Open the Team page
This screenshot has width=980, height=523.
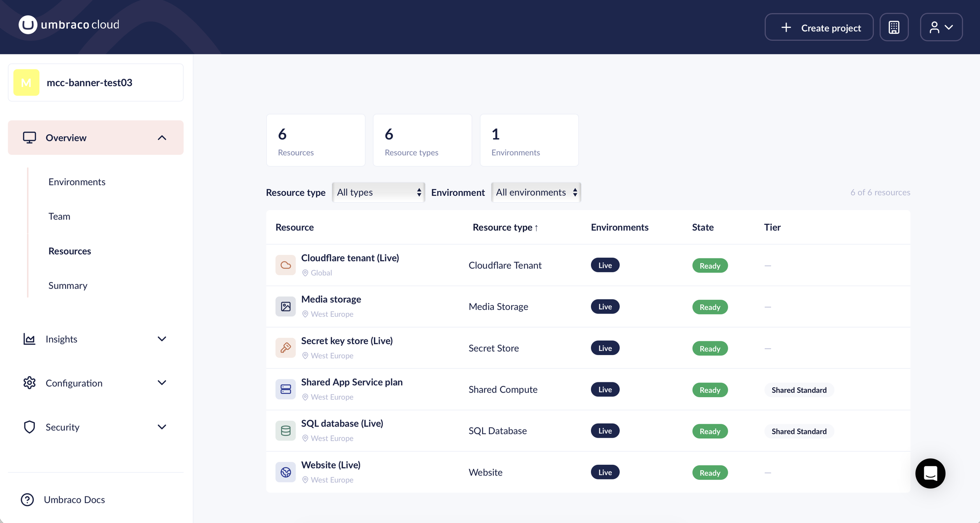tap(59, 216)
